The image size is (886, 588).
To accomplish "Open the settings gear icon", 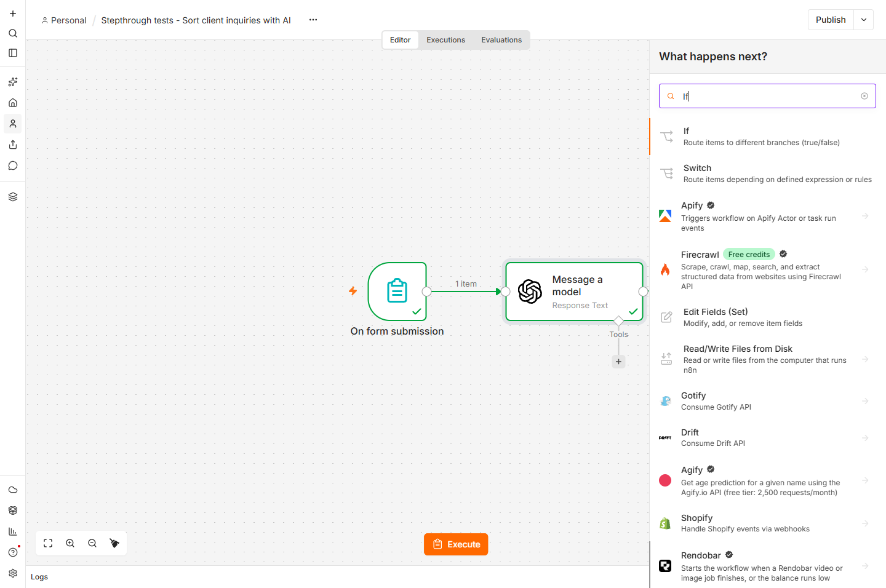I will click(x=13, y=573).
